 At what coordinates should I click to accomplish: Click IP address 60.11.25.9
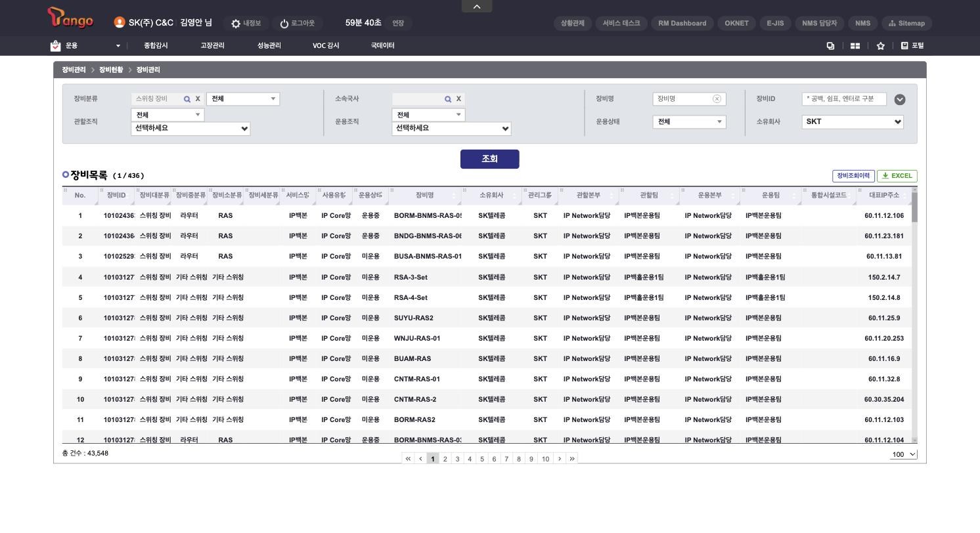click(x=884, y=318)
